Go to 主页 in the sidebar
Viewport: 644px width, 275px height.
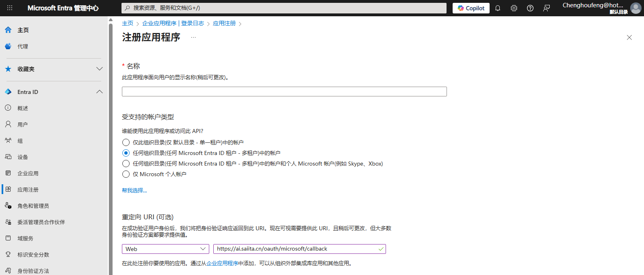23,30
